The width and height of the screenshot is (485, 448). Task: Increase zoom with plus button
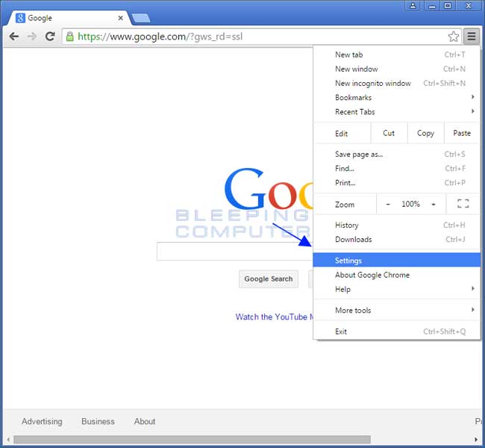(x=434, y=204)
